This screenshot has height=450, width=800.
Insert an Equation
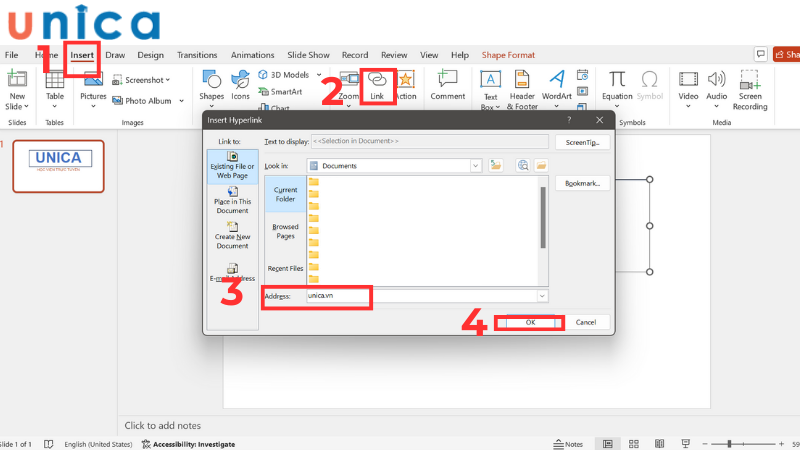coord(617,87)
